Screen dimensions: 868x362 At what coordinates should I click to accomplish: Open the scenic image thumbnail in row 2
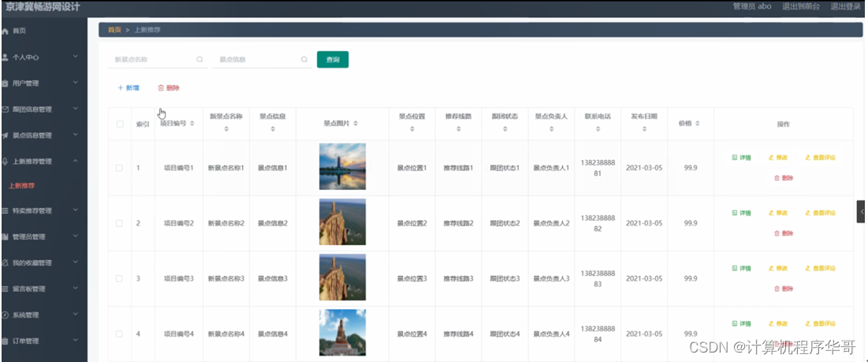click(x=342, y=222)
